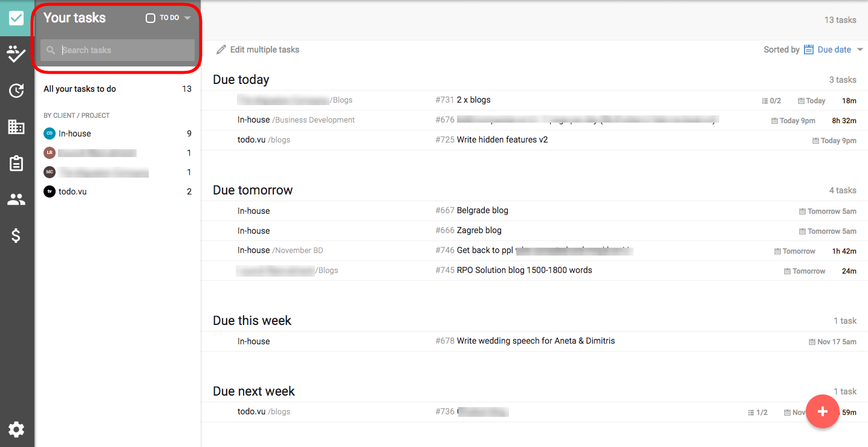Open the team tasks icon in sidebar
The width and height of the screenshot is (868, 447).
(x=16, y=54)
